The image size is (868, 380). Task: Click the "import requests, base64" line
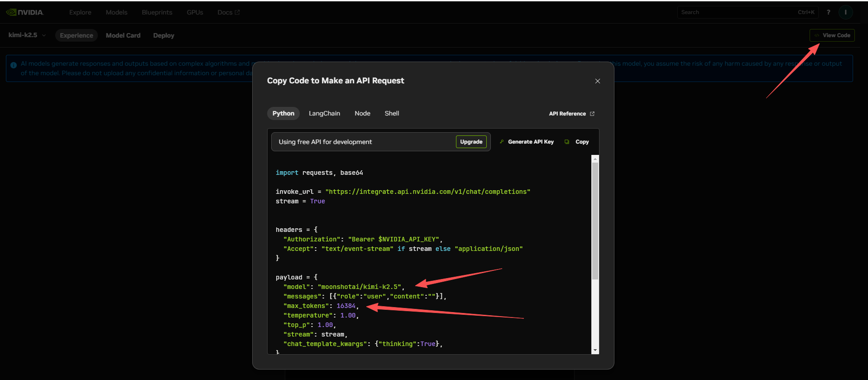pos(319,173)
